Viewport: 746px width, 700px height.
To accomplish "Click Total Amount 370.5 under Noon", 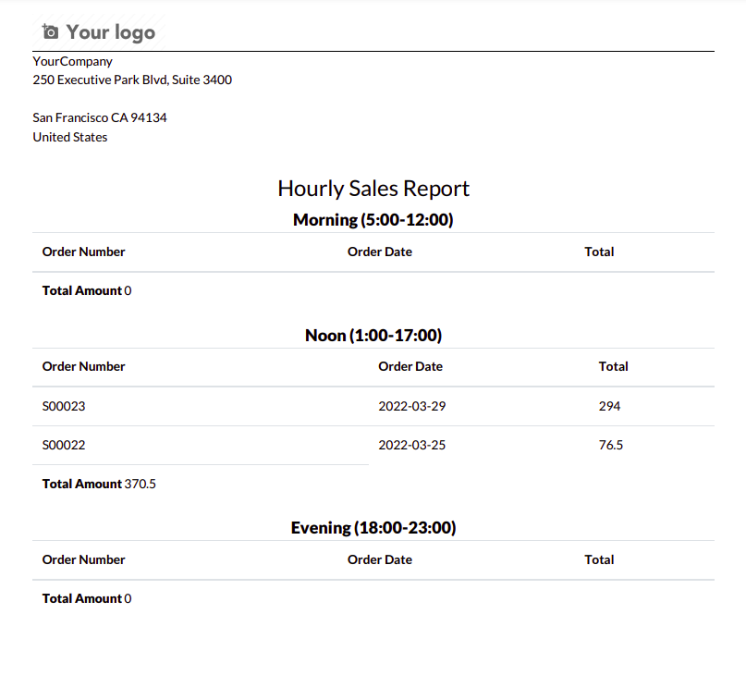I will click(99, 484).
